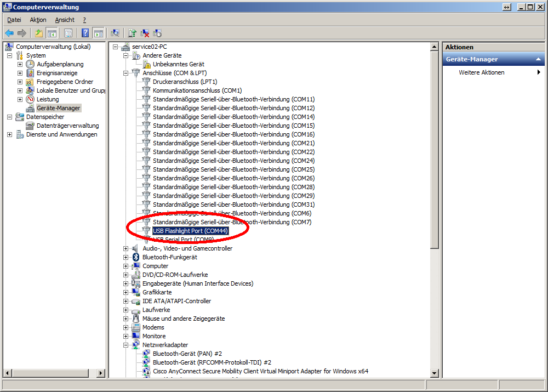
Task: Click the update driver software toolbar icon
Action: tap(132, 33)
